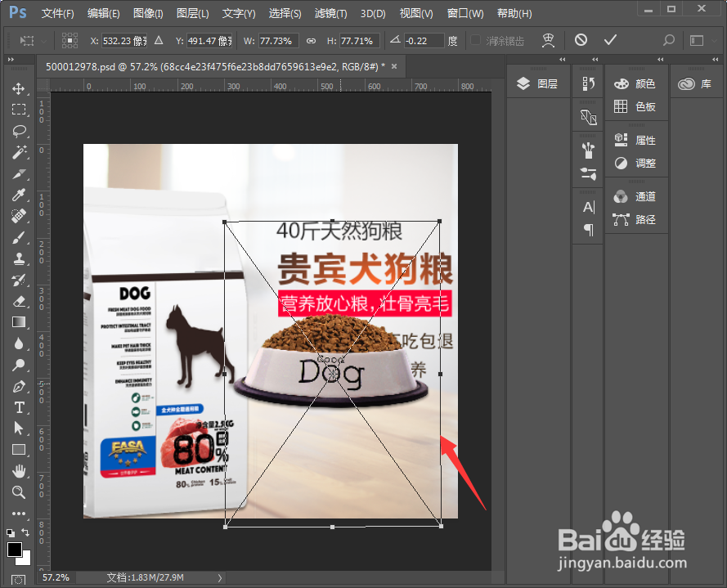727x588 pixels.
Task: Open the Channels panel
Action: (635, 196)
